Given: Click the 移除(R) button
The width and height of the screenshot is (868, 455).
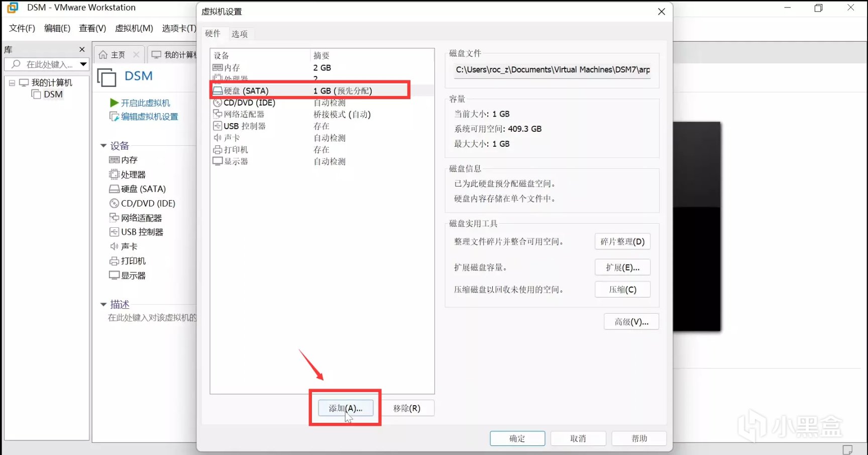Looking at the screenshot, I should coord(407,408).
